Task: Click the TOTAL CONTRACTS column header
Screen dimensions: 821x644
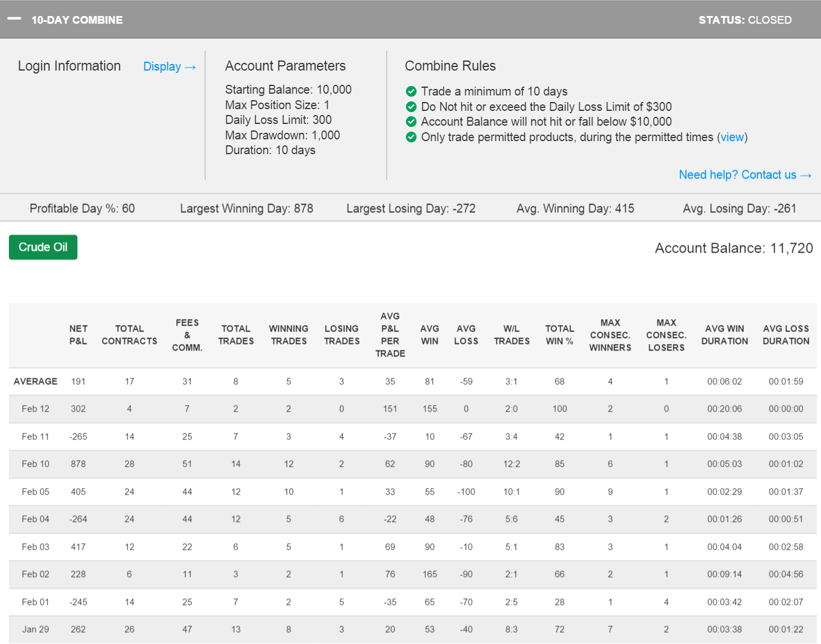Action: [129, 335]
